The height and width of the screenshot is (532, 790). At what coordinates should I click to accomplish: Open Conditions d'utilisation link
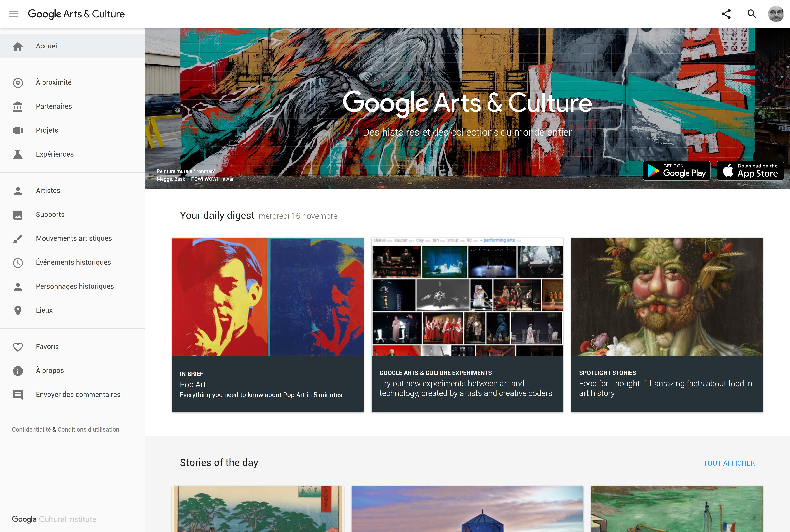click(x=88, y=429)
